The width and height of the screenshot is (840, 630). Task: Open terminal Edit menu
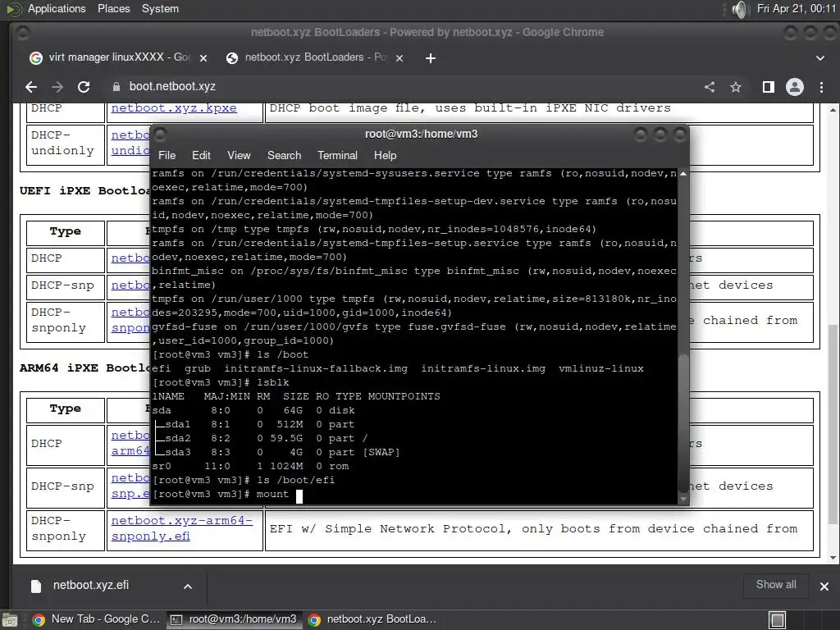pyautogui.click(x=201, y=155)
